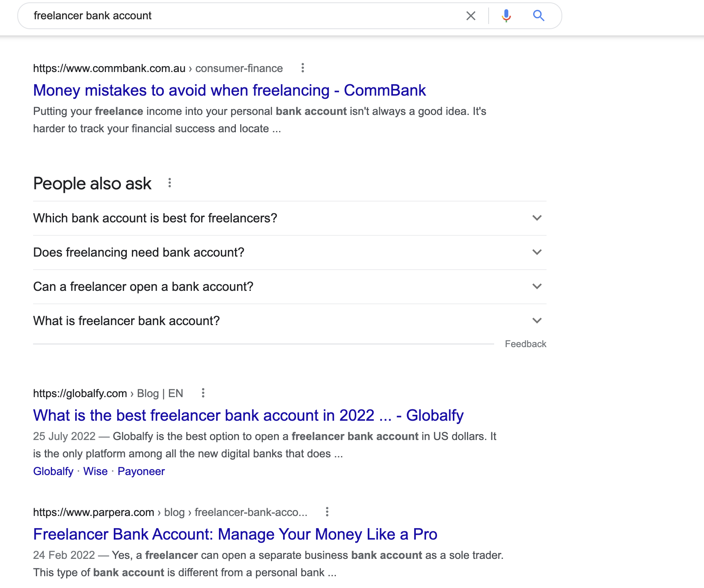The width and height of the screenshot is (704, 588).
Task: Follow the Globalfy sitelink
Action: (53, 471)
